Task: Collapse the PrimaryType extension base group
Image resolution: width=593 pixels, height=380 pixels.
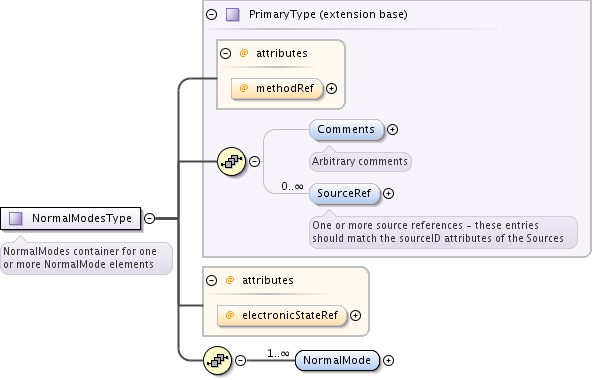Action: pos(211,15)
